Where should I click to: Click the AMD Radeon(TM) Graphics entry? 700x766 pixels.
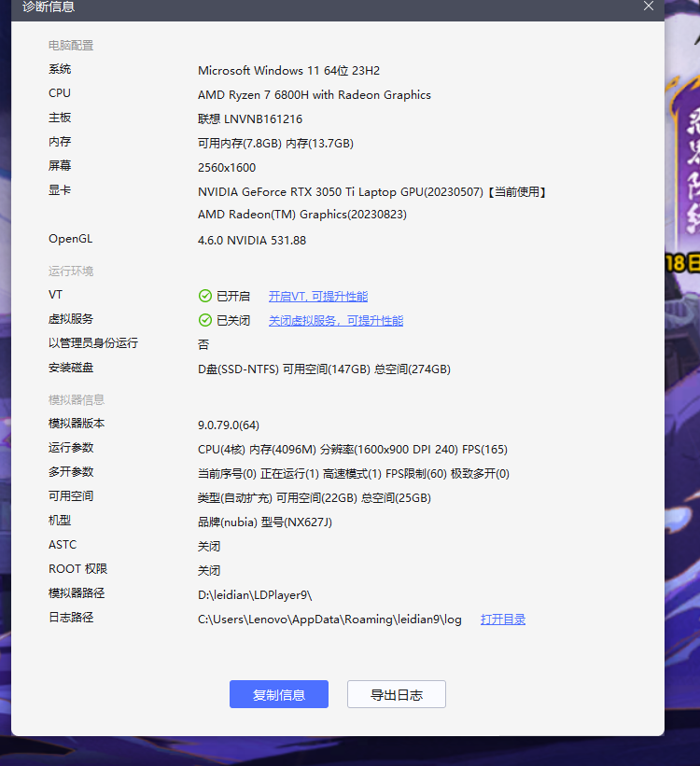(x=303, y=214)
